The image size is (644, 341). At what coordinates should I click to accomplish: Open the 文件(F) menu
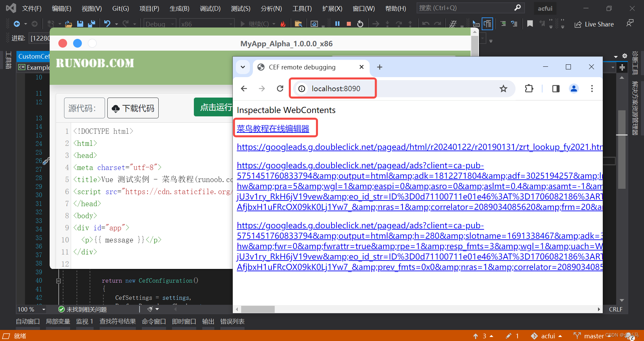click(32, 8)
